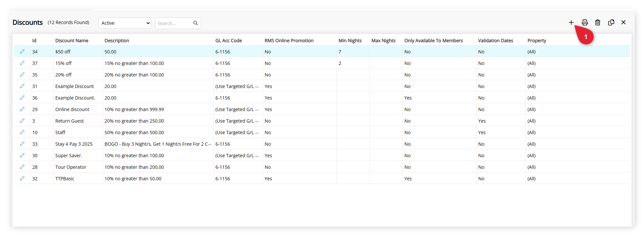Click description '15% no greater than 100.00'

tap(134, 63)
